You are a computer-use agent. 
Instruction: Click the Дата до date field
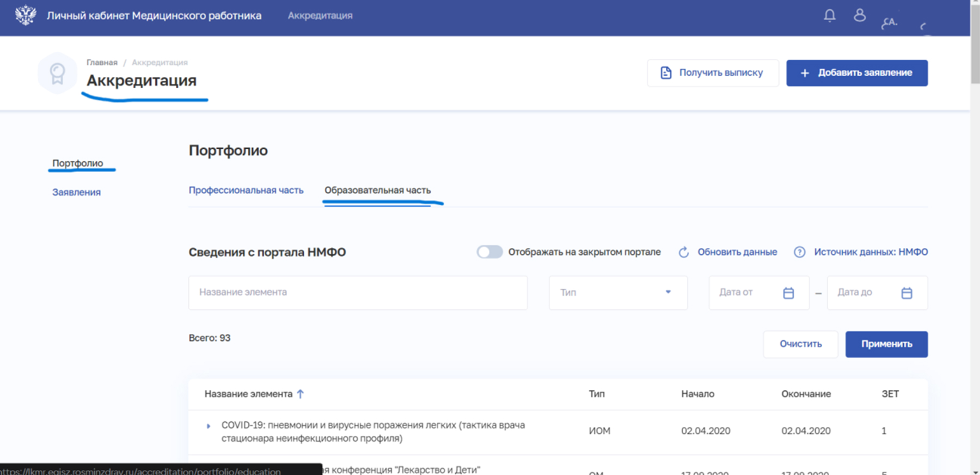[877, 293]
